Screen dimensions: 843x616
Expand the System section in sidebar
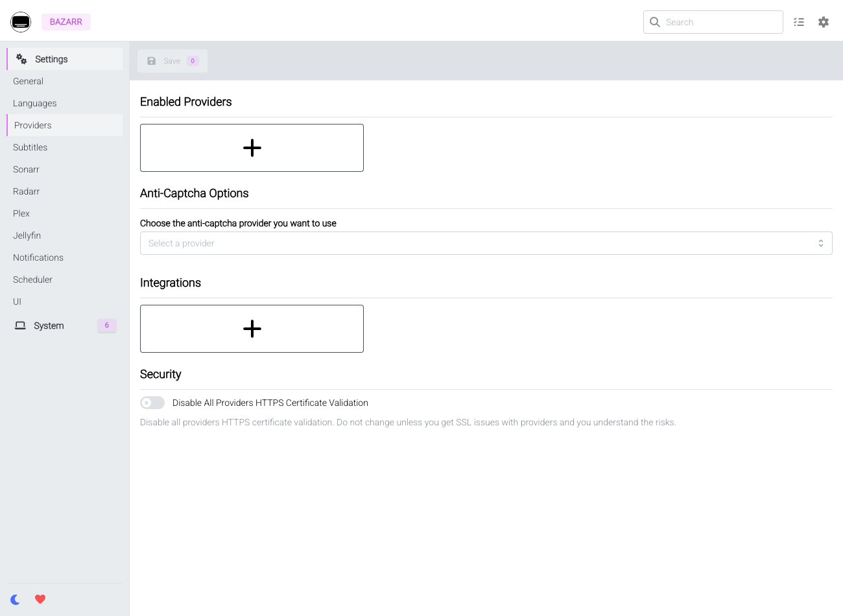click(65, 326)
